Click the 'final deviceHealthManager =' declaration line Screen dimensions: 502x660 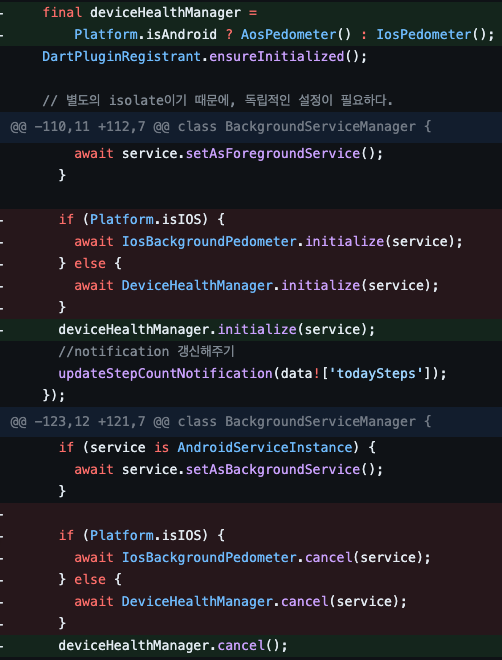coord(149,13)
